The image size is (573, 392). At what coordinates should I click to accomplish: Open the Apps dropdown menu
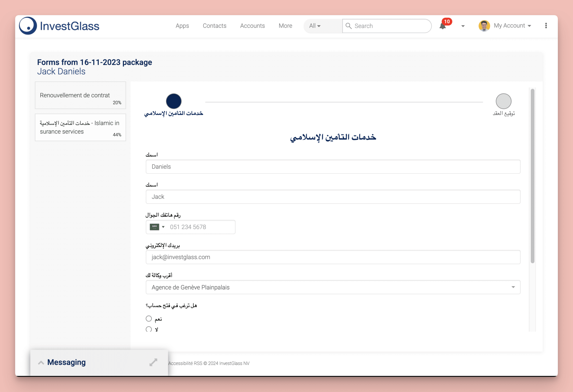[x=182, y=26]
